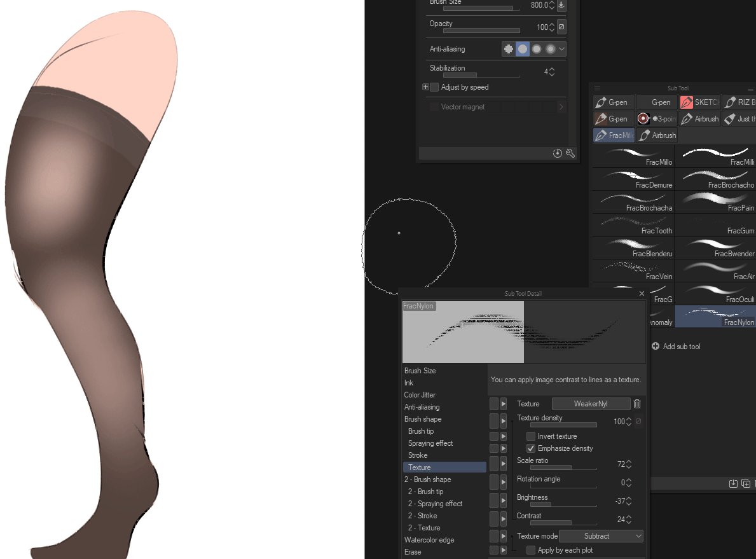The height and width of the screenshot is (559, 756).
Task: Select the Just th... marker tool group
Action: click(x=739, y=119)
